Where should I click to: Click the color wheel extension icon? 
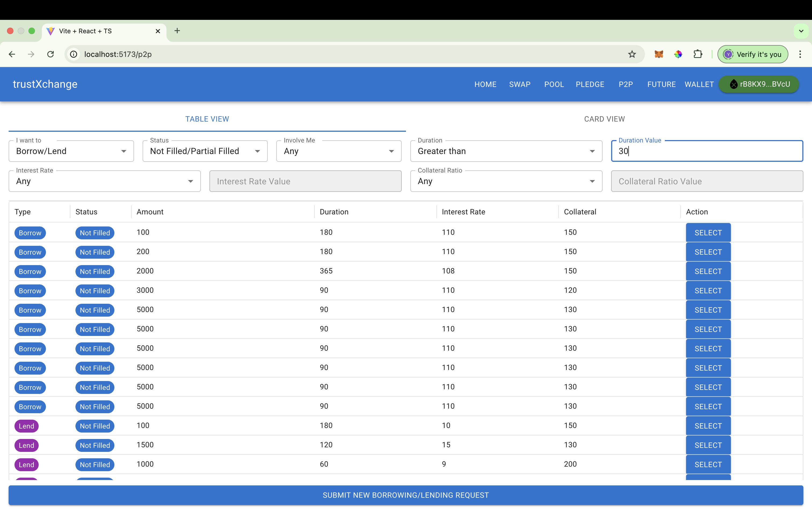[x=678, y=54]
